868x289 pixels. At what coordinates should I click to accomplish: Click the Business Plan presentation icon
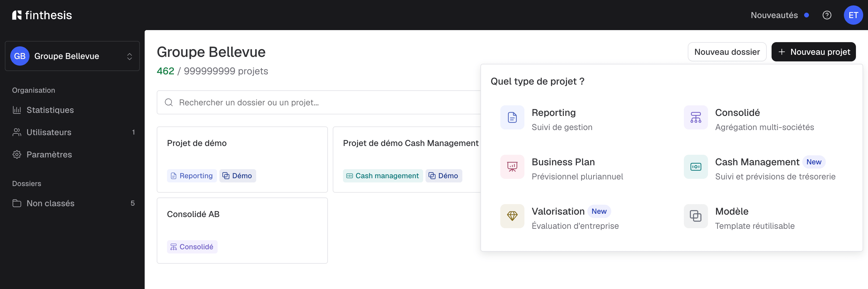512,167
